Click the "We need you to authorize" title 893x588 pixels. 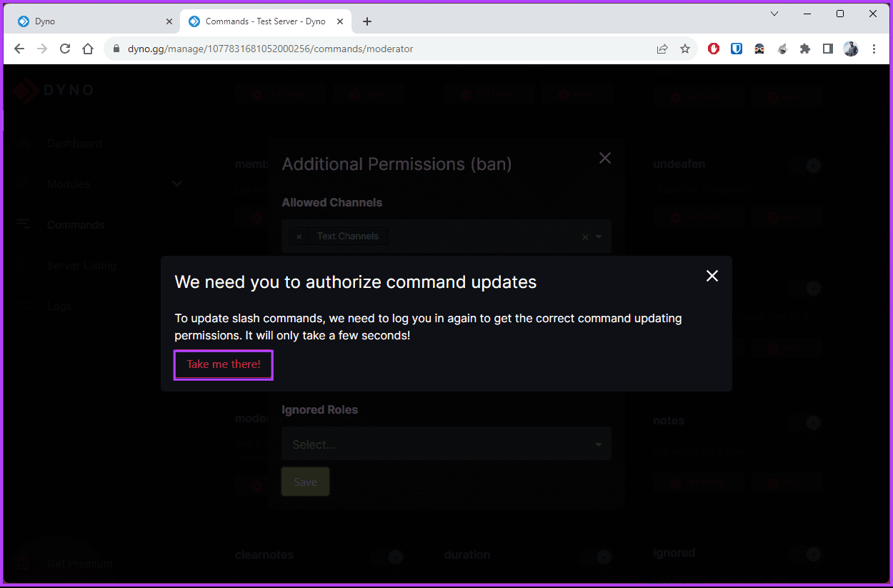point(356,281)
